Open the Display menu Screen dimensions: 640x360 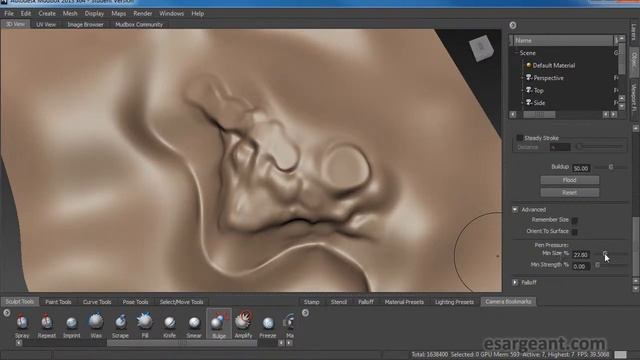coord(94,13)
